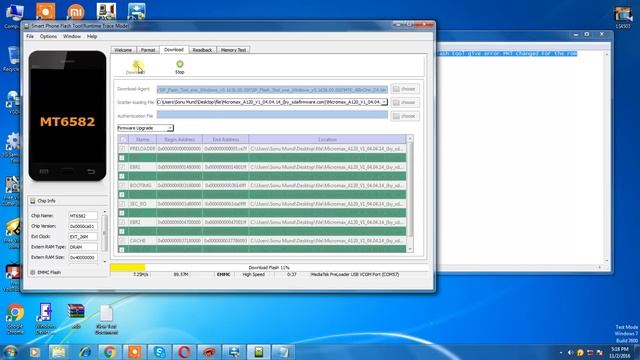
Task: Open the Window menu
Action: click(x=72, y=36)
